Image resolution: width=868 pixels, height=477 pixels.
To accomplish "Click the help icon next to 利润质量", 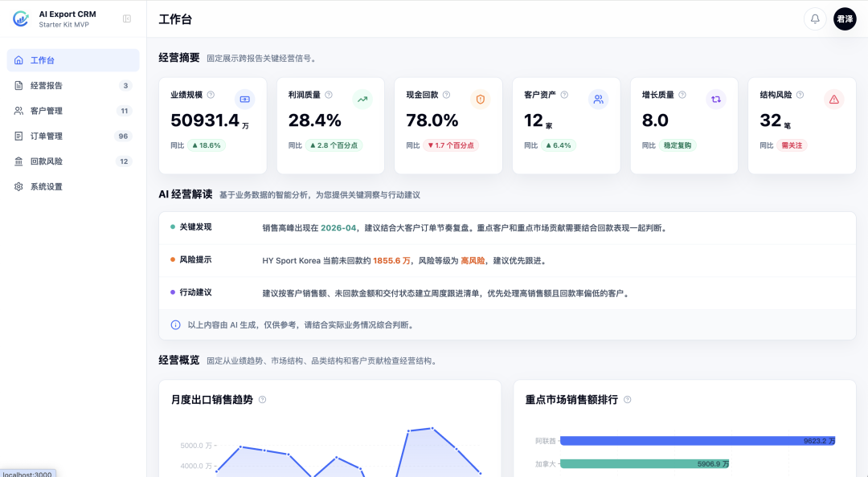I will coord(328,95).
